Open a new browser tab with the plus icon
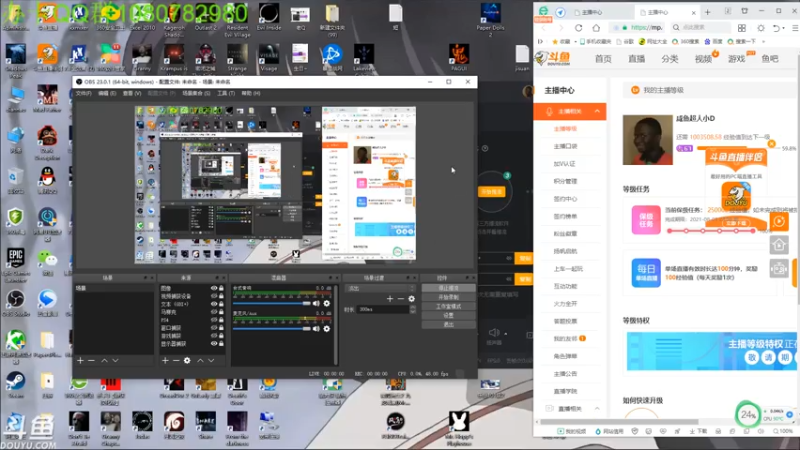The width and height of the screenshot is (800, 450). point(708,12)
